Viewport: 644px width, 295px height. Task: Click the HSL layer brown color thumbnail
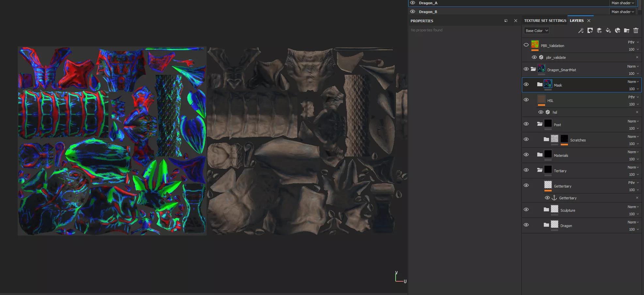[541, 99]
